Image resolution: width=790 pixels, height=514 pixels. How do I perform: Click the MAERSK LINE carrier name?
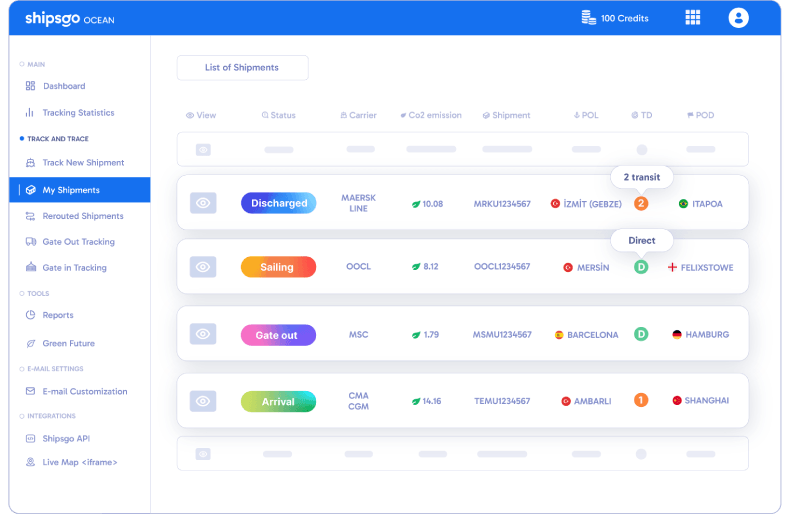pyautogui.click(x=358, y=203)
